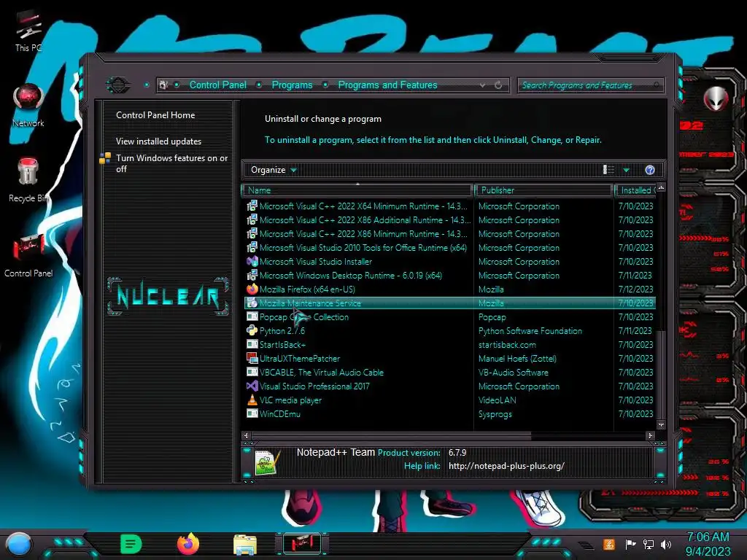Open the Control Panel Home link
The image size is (747, 560).
coord(155,114)
